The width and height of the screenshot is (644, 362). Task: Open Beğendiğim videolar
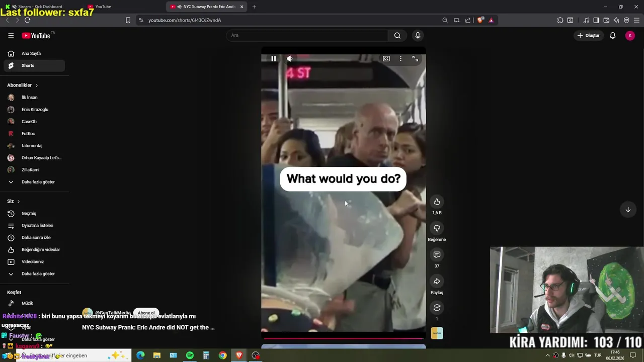[x=34, y=249]
